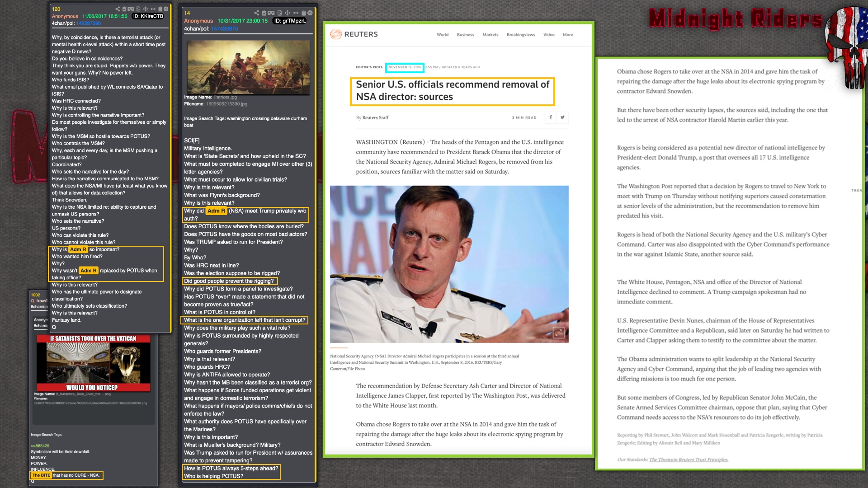Click the filename 1509505215390.jpg
The height and width of the screenshot is (488, 868).
226,104
